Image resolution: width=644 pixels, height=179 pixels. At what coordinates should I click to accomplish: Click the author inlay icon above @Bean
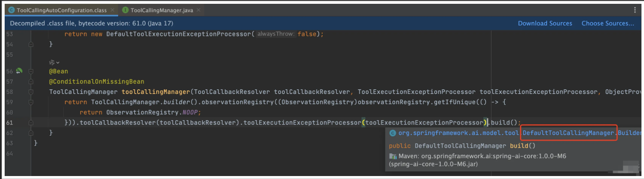coord(52,62)
